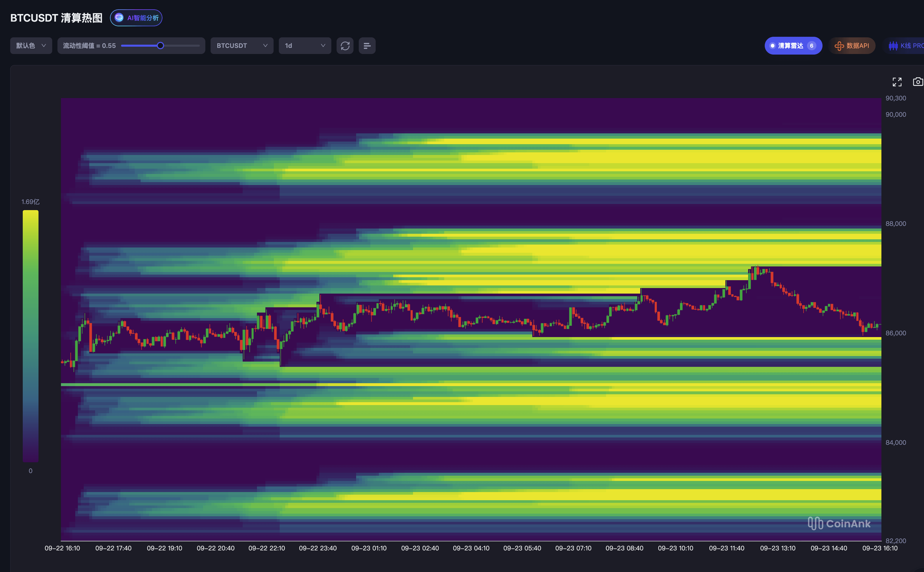Screen dimensions: 924x572
Task: Click the AI robot icon
Action: pyautogui.click(x=119, y=18)
